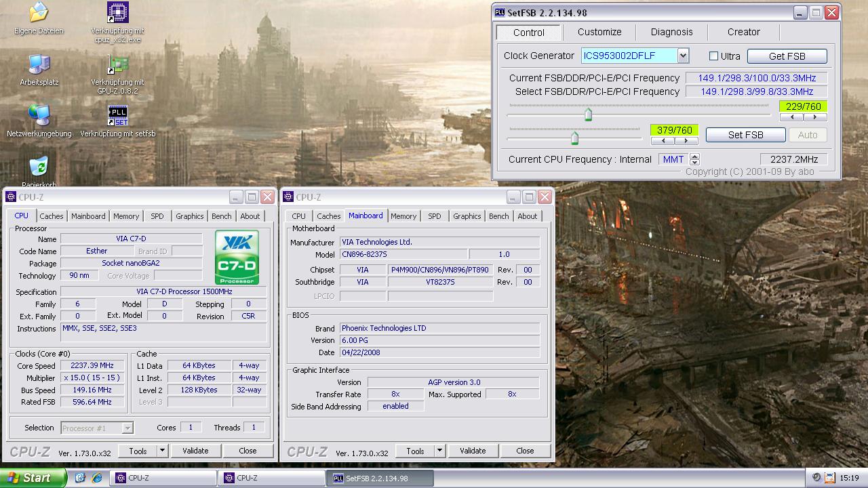868x488 pixels.
Task: Click BIOS date value 04/22/2008
Action: pyautogui.click(x=439, y=352)
